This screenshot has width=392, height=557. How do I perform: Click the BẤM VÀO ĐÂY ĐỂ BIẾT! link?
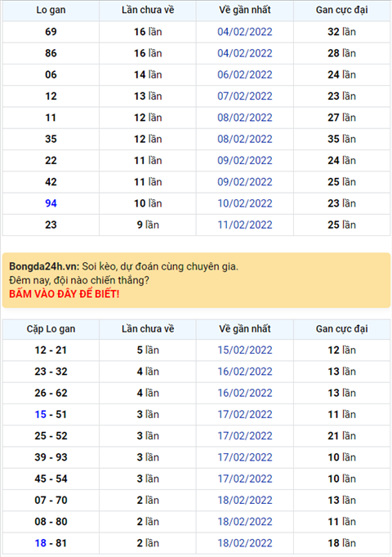coord(65,294)
